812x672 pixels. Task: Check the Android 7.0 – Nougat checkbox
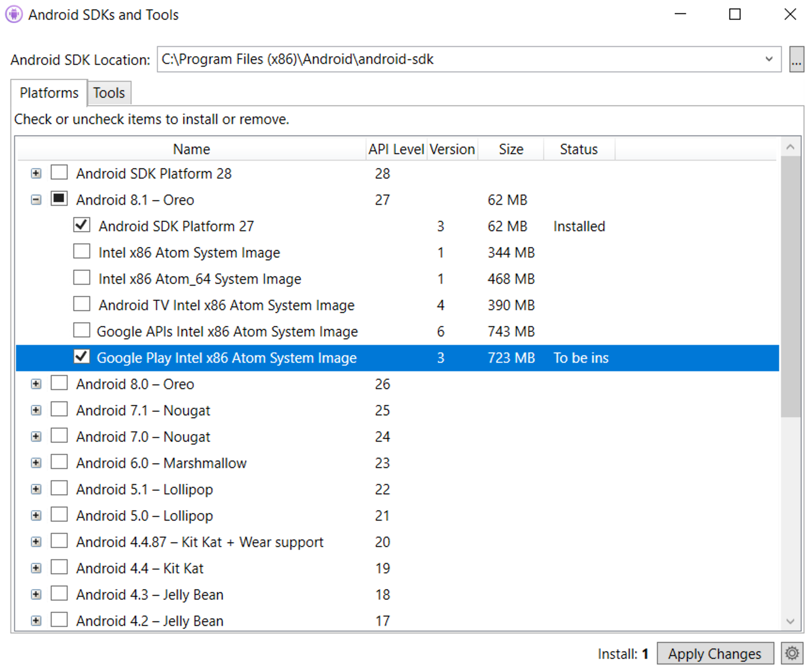pos(59,435)
